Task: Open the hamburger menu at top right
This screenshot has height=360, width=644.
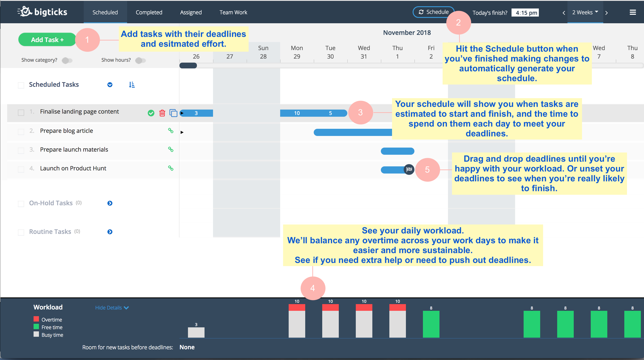Action: (x=633, y=13)
